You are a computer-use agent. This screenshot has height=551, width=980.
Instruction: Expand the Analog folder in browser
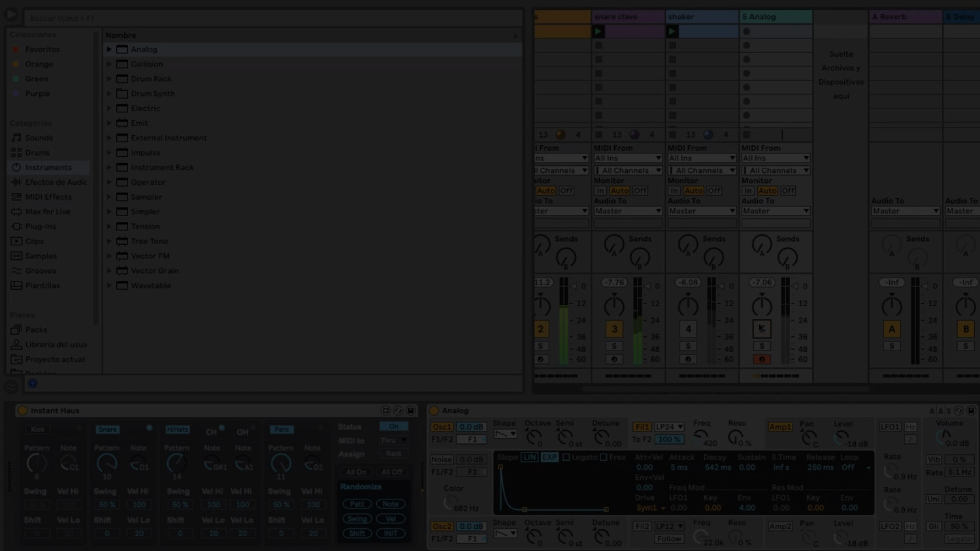pos(109,49)
